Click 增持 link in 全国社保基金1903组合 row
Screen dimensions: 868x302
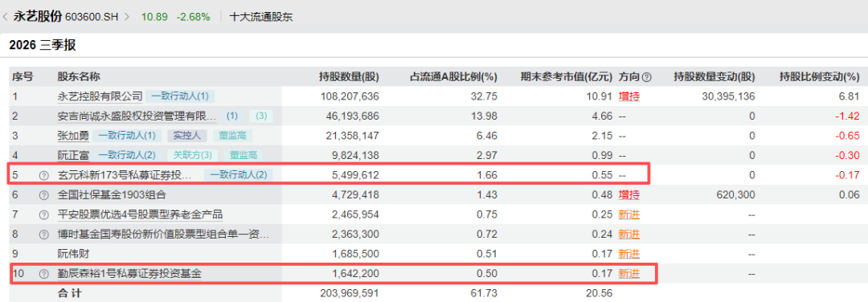(x=628, y=194)
